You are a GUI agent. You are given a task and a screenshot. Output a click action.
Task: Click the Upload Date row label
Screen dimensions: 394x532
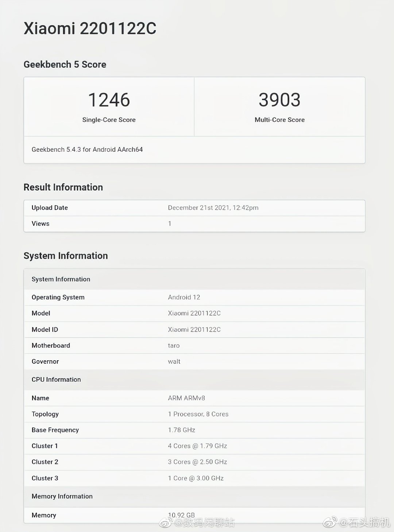click(x=50, y=208)
